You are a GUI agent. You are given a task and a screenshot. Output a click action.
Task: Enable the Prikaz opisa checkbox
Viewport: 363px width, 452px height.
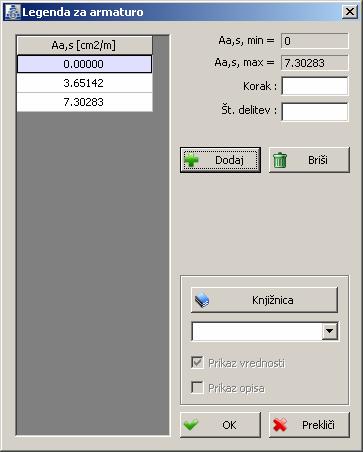197,387
